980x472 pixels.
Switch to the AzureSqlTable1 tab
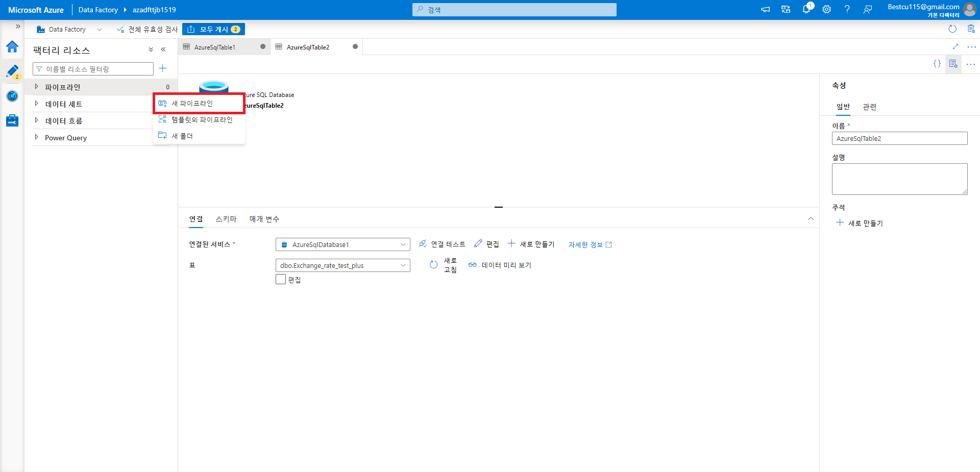pos(224,47)
